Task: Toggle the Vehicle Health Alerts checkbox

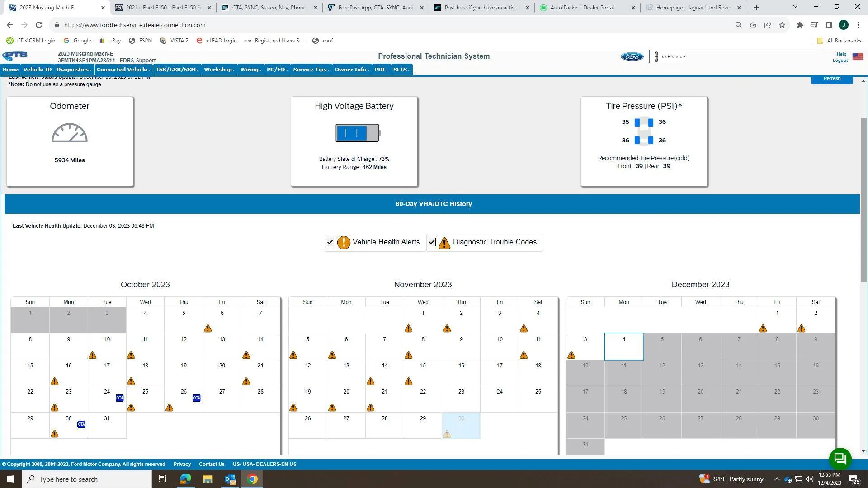Action: [x=330, y=242]
